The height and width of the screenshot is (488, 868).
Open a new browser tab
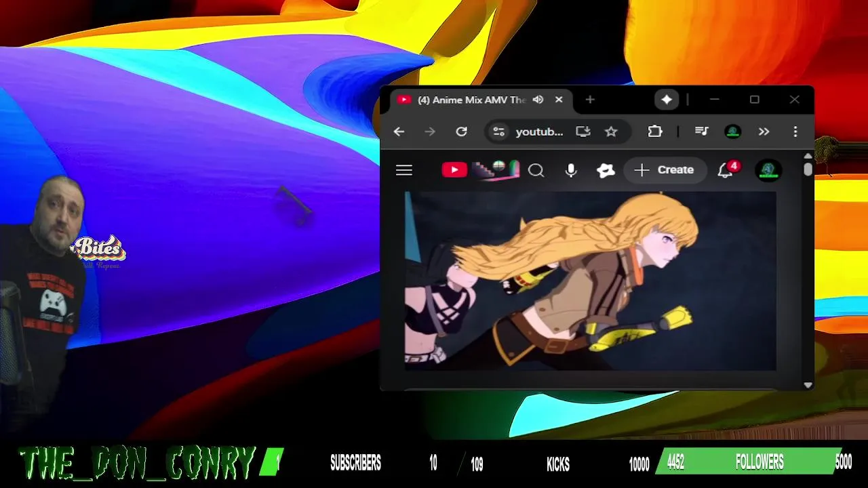coord(590,100)
